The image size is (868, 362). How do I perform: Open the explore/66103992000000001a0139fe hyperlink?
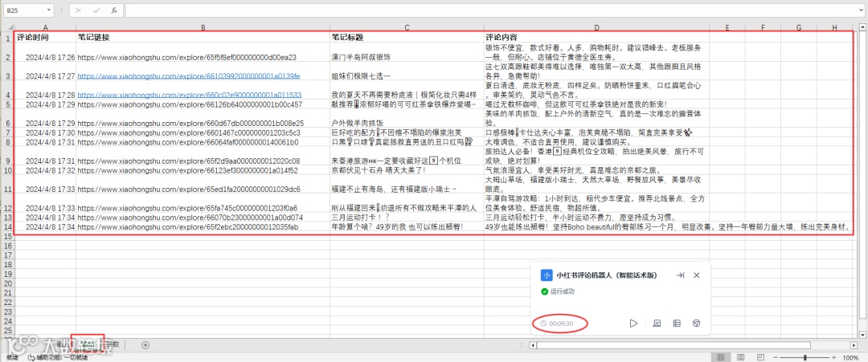pyautogui.click(x=188, y=75)
